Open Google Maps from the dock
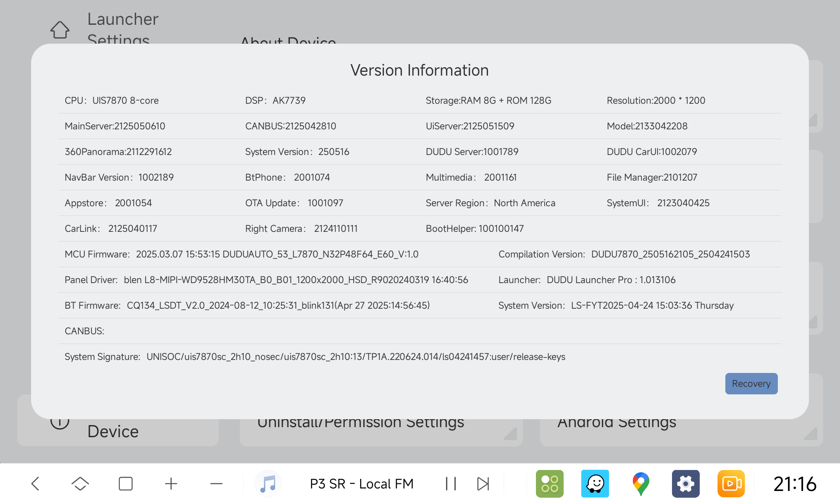840x504 pixels. point(640,483)
